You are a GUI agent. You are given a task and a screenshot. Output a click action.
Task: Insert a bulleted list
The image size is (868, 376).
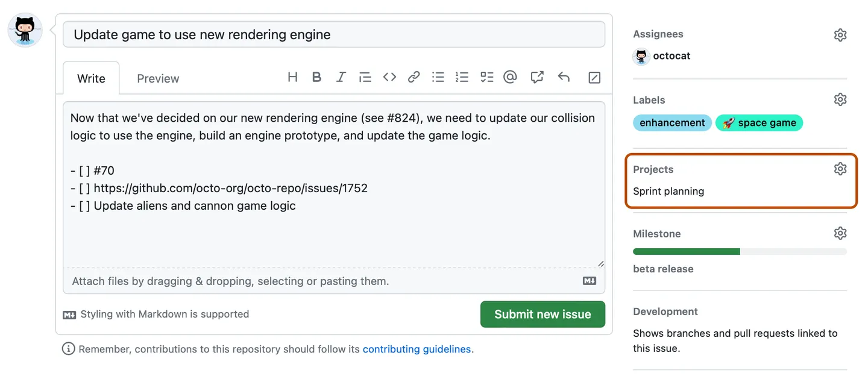click(x=438, y=77)
